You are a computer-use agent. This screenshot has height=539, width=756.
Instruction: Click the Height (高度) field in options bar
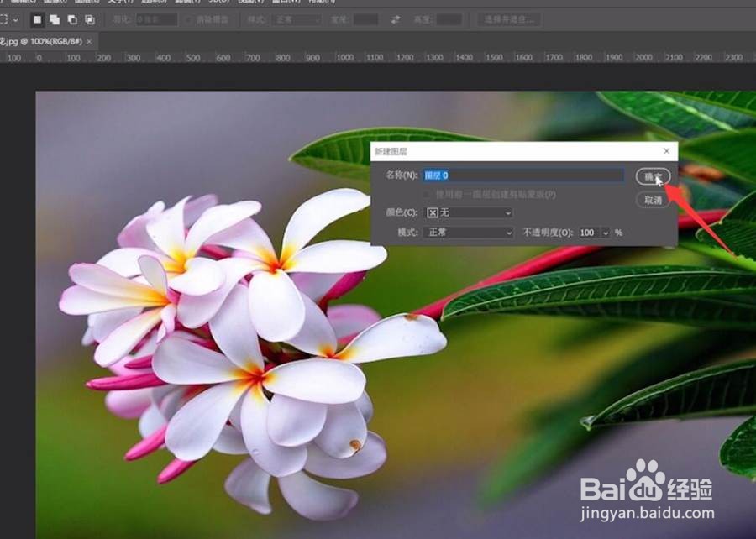pos(449,20)
